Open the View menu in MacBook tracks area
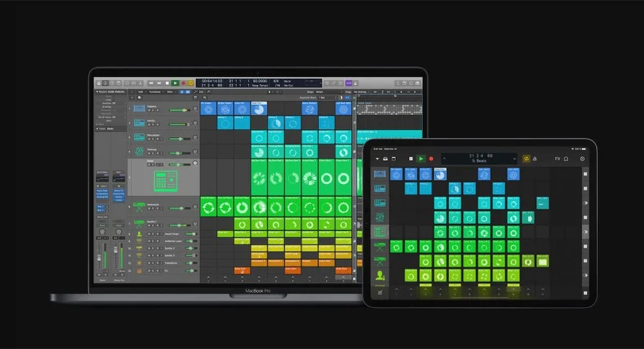Image resolution: width=644 pixels, height=349 pixels. [x=170, y=92]
